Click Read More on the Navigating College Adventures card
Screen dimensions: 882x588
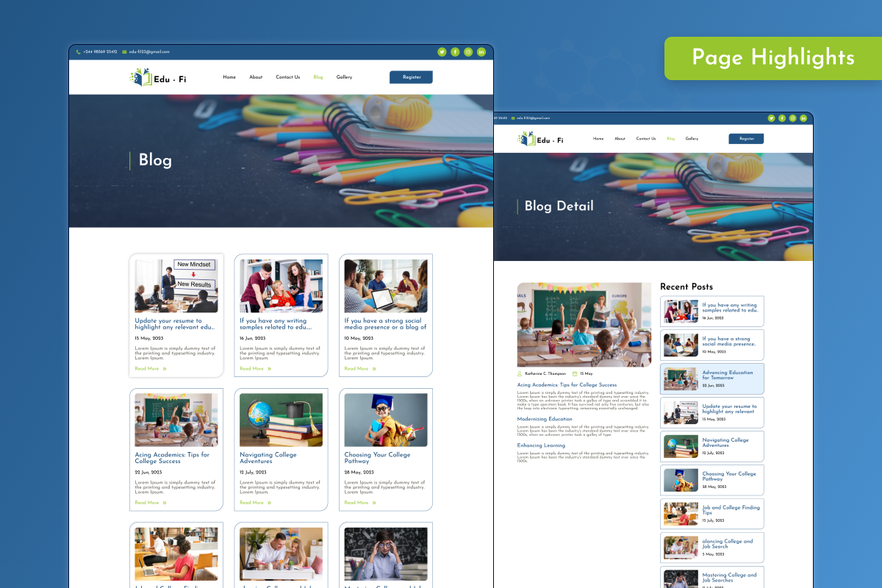251,503
